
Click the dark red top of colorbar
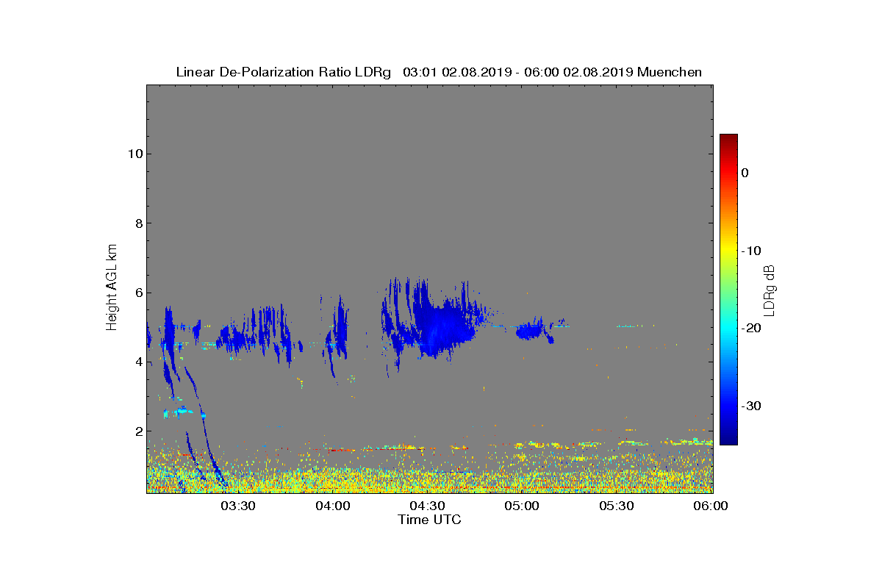[728, 140]
